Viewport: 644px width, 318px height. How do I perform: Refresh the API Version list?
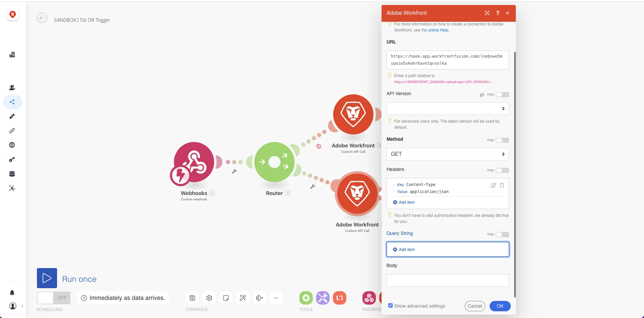(482, 95)
